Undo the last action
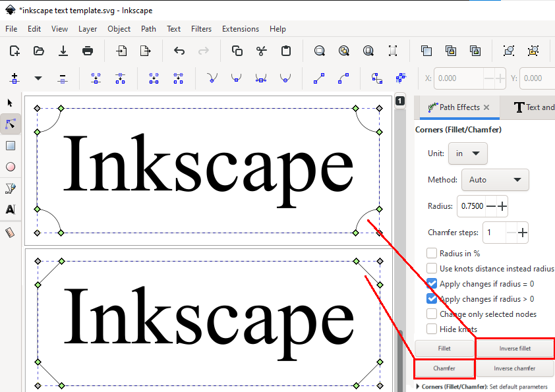The width and height of the screenshot is (555, 392). pyautogui.click(x=179, y=51)
